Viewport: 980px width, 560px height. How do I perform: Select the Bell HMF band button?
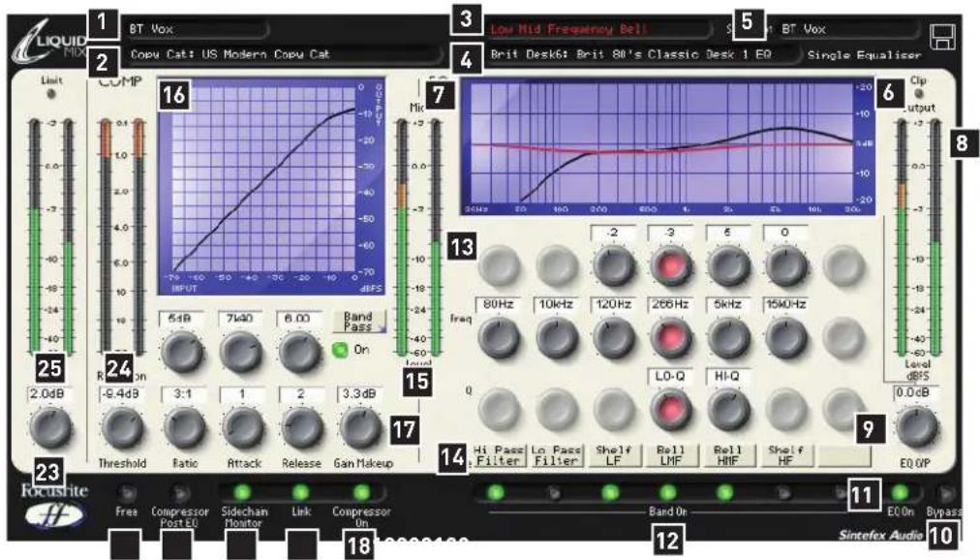click(728, 455)
